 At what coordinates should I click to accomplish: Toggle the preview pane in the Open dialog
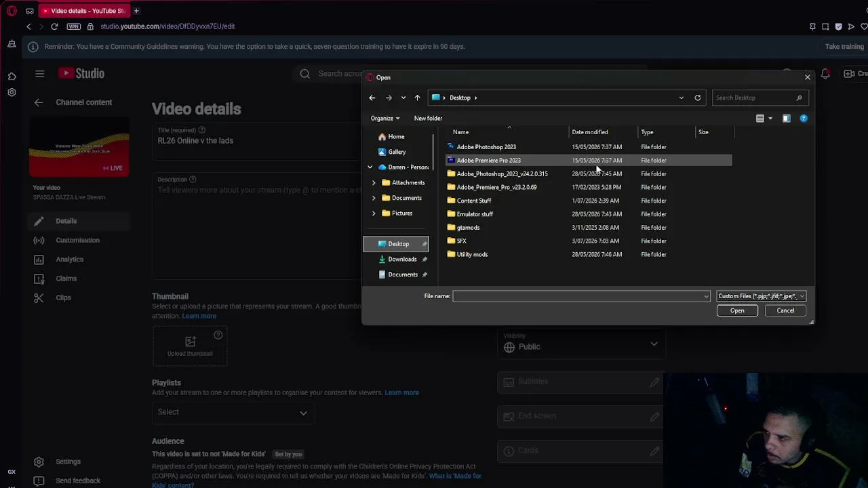pos(786,119)
